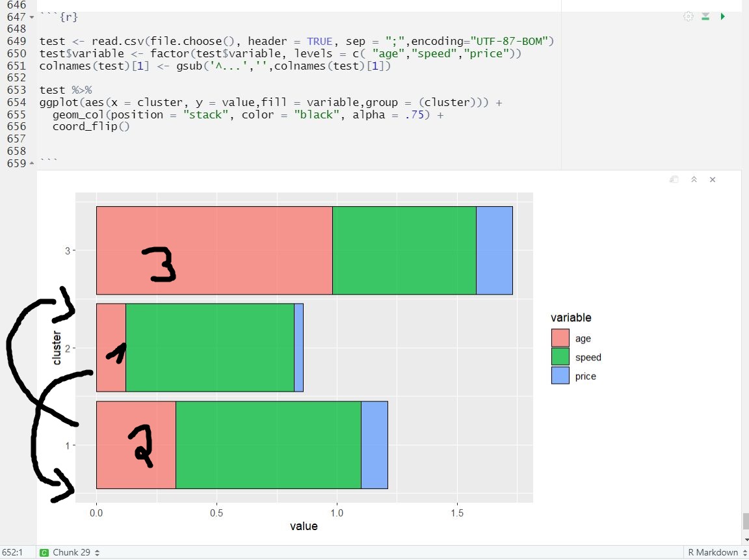Viewport: 749px width, 560px height.
Task: Click the vertical scrollbar thumb
Action: coord(745,521)
